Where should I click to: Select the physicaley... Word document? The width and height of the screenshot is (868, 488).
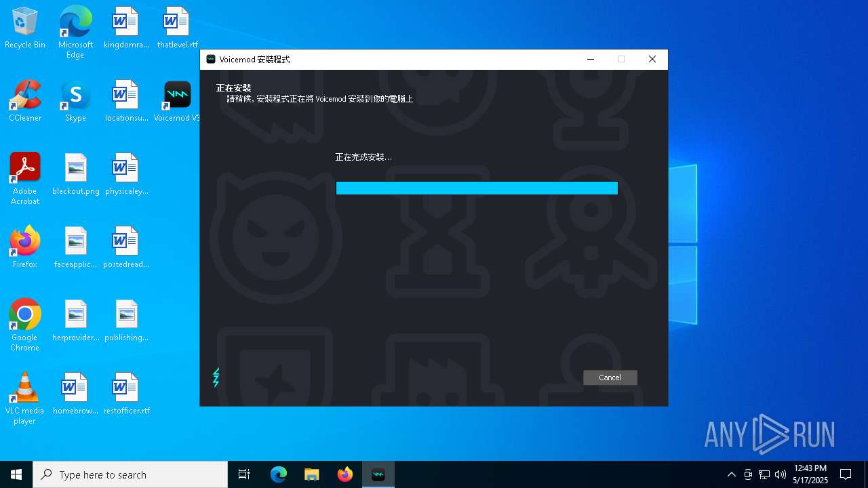(x=126, y=175)
